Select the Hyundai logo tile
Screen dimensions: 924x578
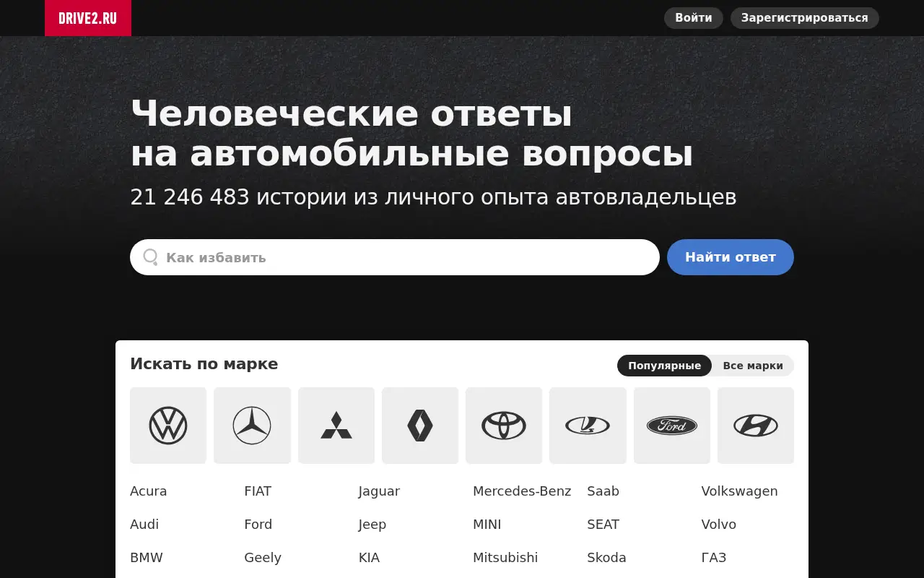(756, 426)
